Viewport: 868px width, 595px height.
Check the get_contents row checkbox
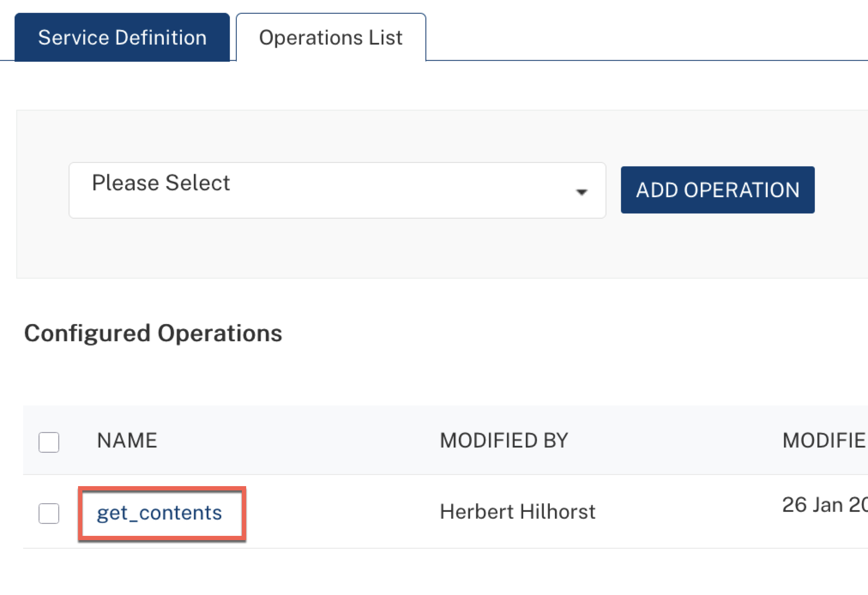49,513
